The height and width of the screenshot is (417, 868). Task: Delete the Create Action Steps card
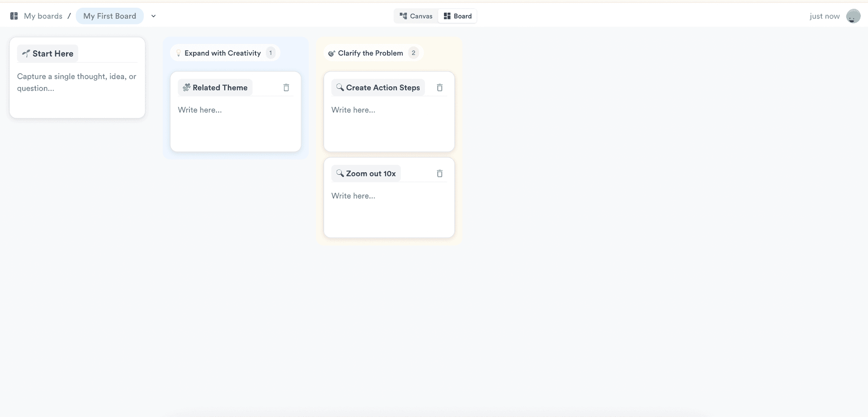click(x=439, y=88)
